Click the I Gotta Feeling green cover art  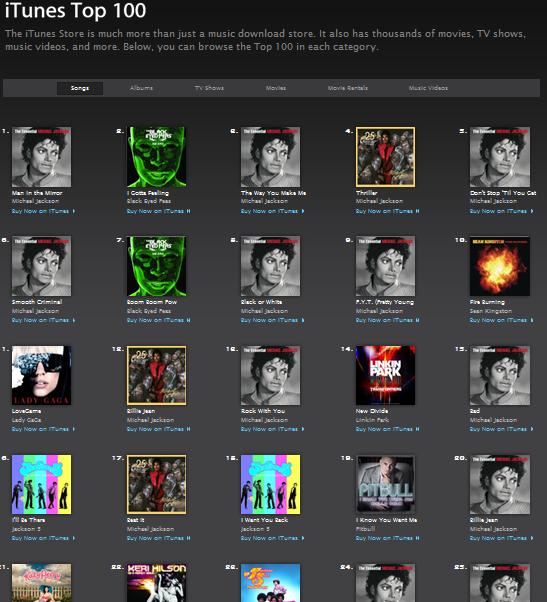[157, 157]
